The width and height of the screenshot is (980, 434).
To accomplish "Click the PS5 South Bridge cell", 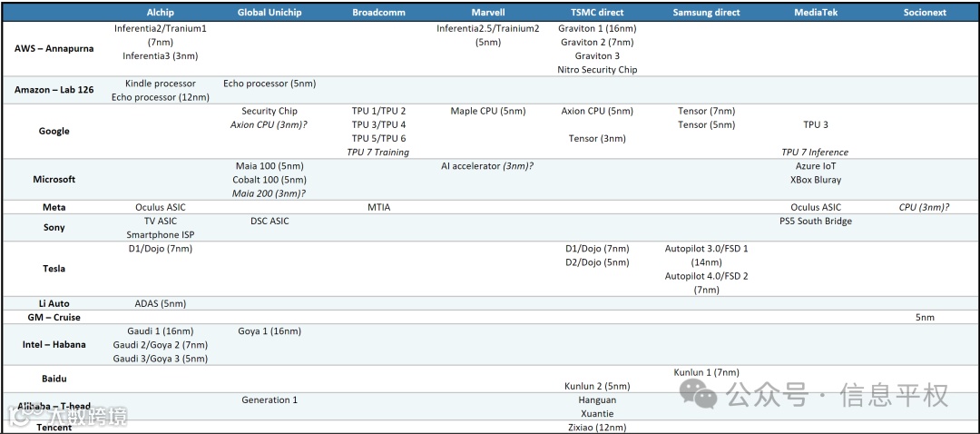I will (x=816, y=221).
